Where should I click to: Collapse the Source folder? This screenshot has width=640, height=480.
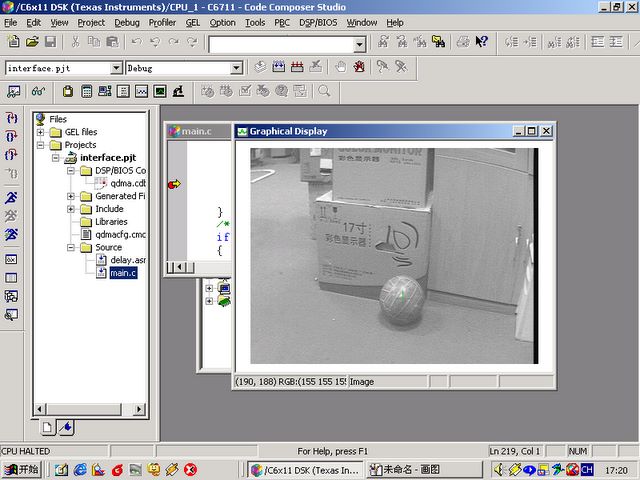click(71, 247)
